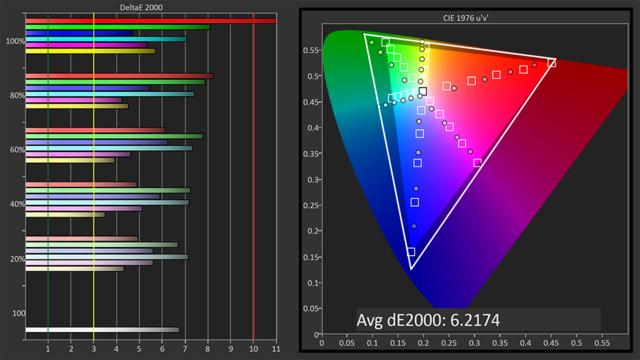Click the blue primary target square near the triangle's bottom vertex

[x=411, y=252]
